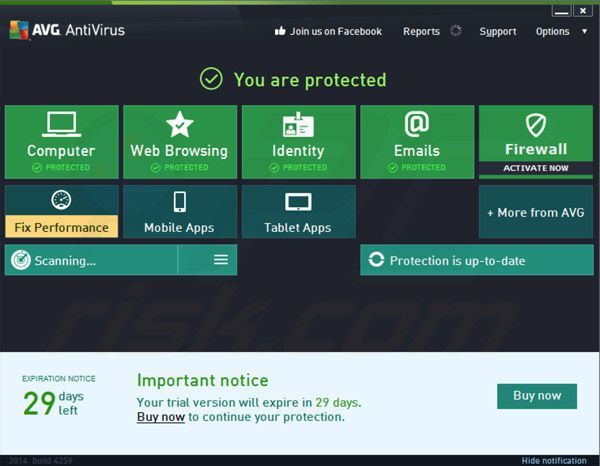600x466 pixels.
Task: Open the Support menu
Action: pos(498,31)
